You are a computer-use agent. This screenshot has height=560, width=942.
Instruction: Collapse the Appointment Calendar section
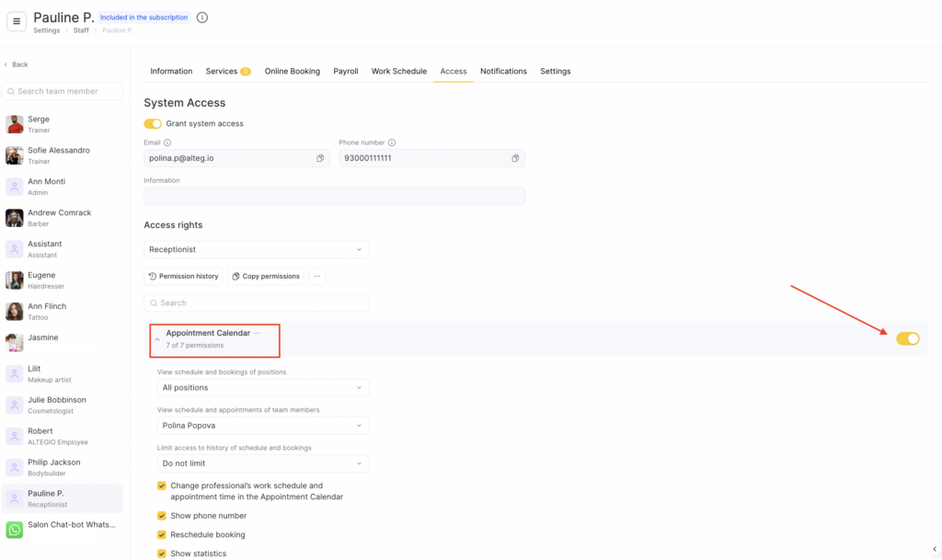click(x=157, y=339)
